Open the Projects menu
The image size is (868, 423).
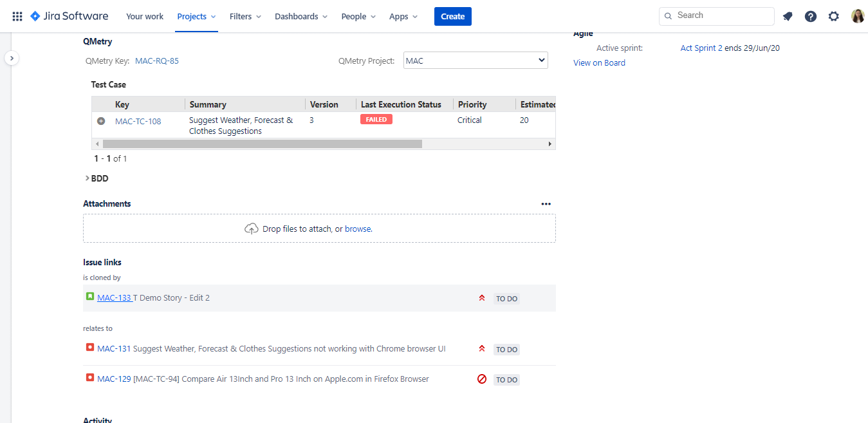click(197, 17)
